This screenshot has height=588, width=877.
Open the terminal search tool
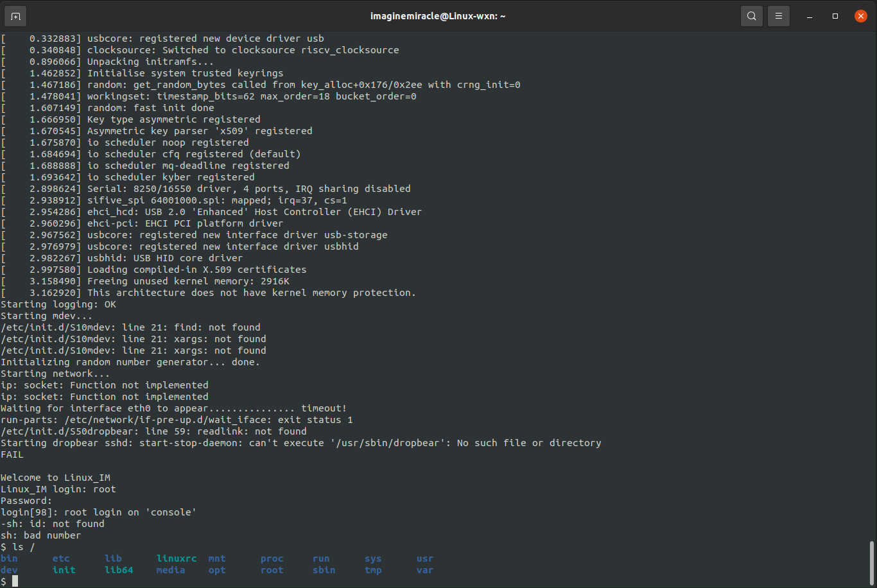click(751, 15)
